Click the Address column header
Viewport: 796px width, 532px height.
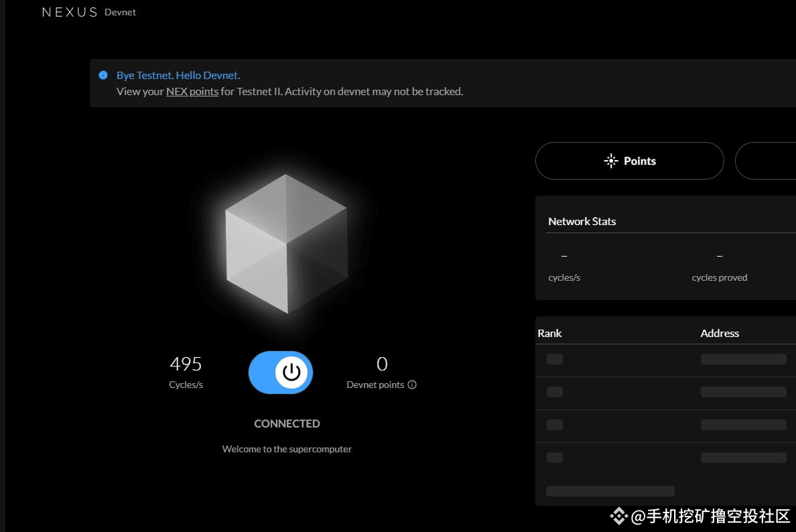[720, 334]
